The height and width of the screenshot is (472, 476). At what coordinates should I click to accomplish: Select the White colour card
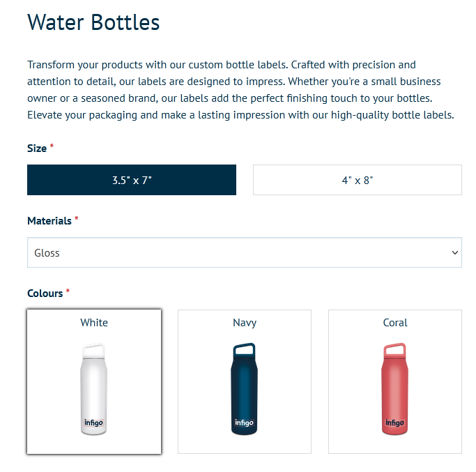pos(94,381)
